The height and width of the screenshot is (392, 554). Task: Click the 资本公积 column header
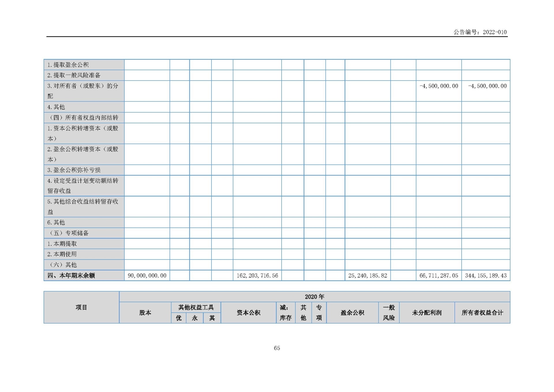248,313
